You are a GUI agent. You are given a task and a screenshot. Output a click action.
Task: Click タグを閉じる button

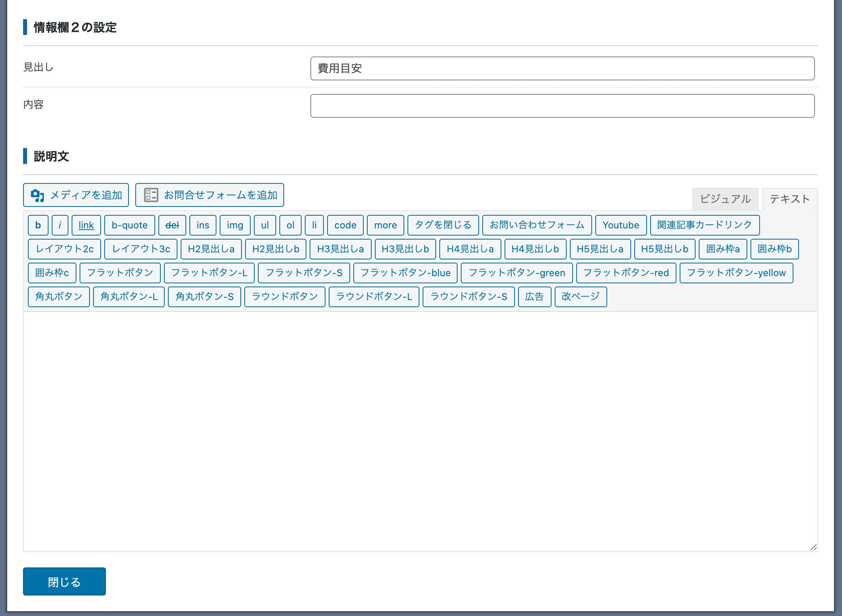point(443,225)
